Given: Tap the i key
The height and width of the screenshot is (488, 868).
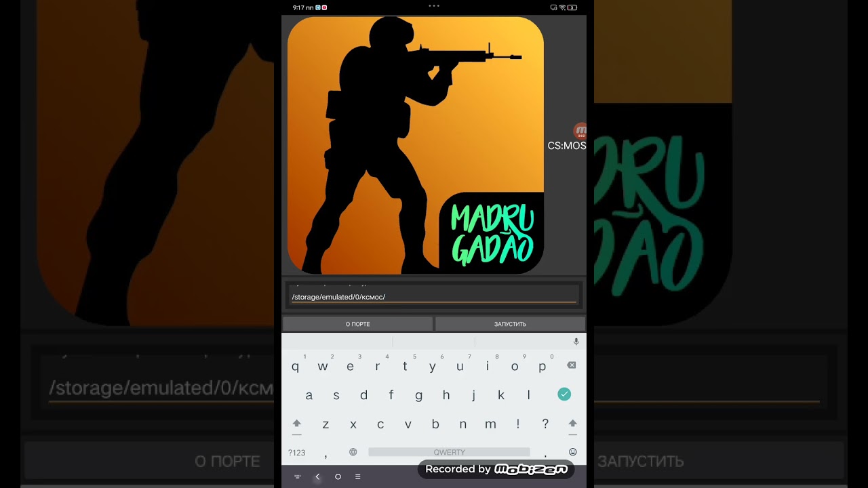Looking at the screenshot, I should tap(487, 367).
